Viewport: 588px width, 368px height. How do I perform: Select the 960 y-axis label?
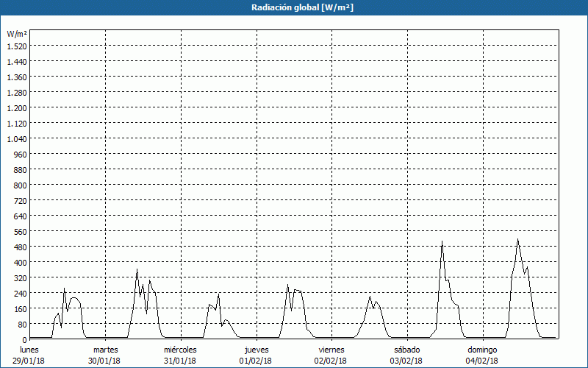pyautogui.click(x=21, y=155)
